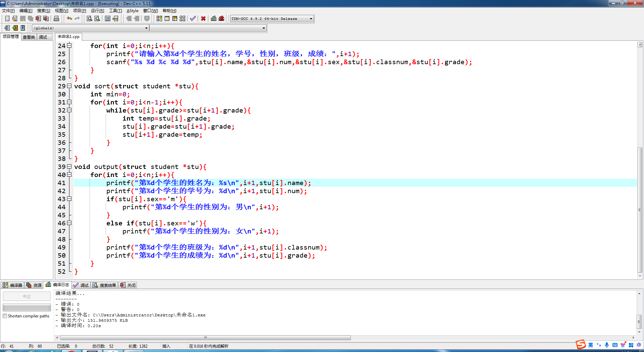
Task: Undo the last edit via toolbar arrow
Action: (69, 18)
